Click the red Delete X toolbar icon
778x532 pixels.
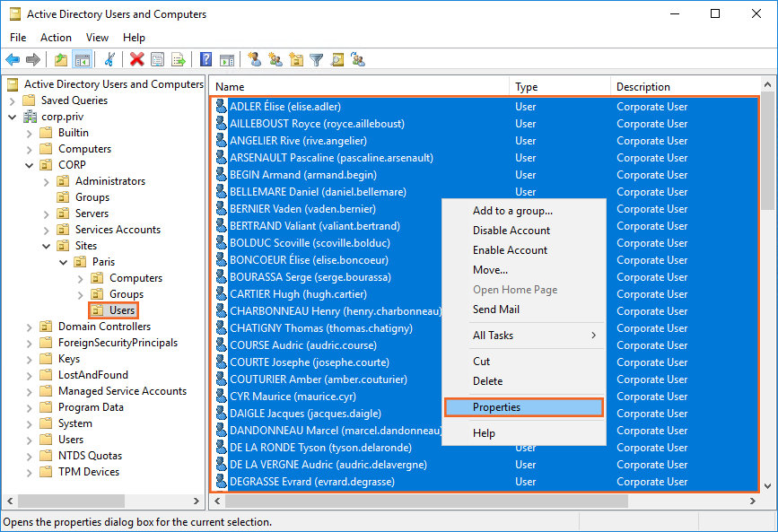[x=136, y=60]
